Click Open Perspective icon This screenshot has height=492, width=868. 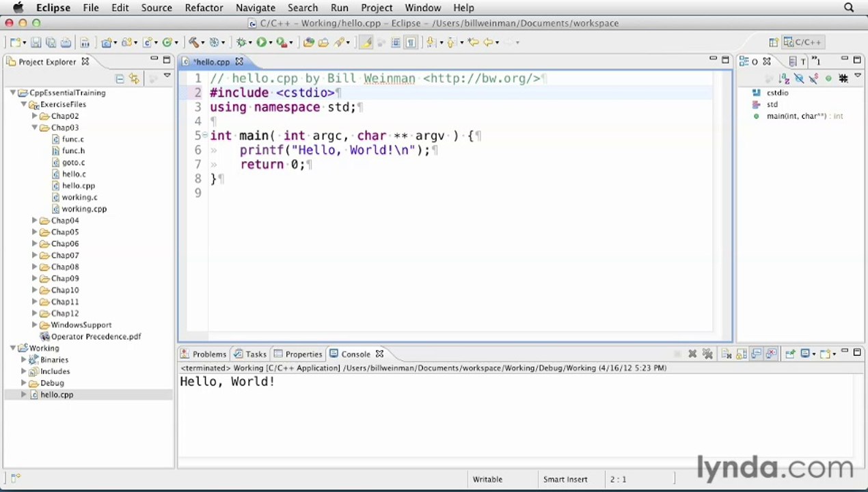pos(774,42)
